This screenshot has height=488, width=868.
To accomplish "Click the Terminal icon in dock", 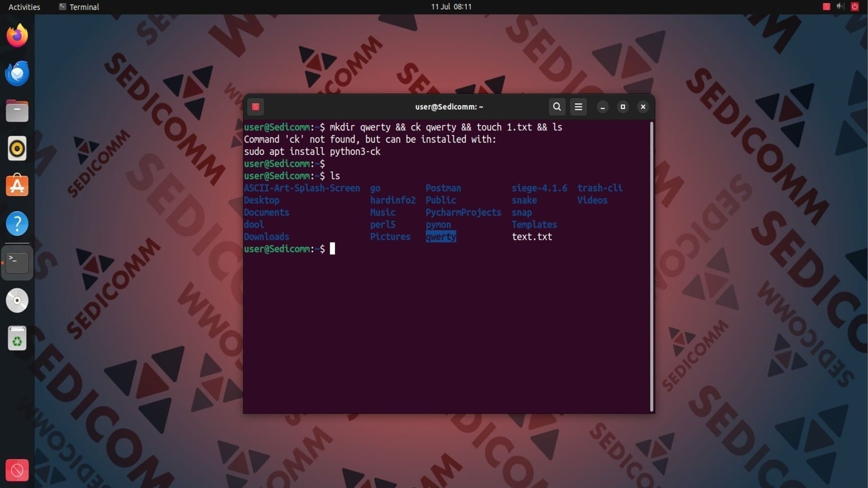I will click(x=17, y=262).
